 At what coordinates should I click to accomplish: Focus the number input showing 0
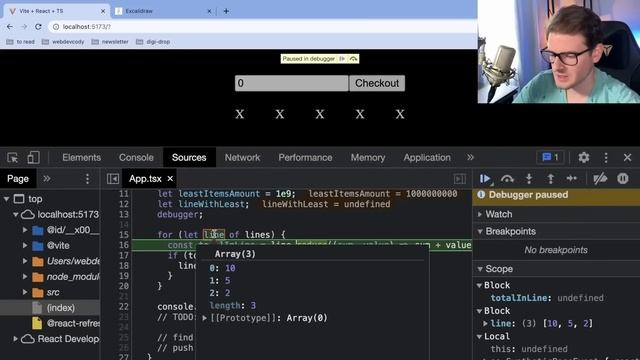point(291,83)
